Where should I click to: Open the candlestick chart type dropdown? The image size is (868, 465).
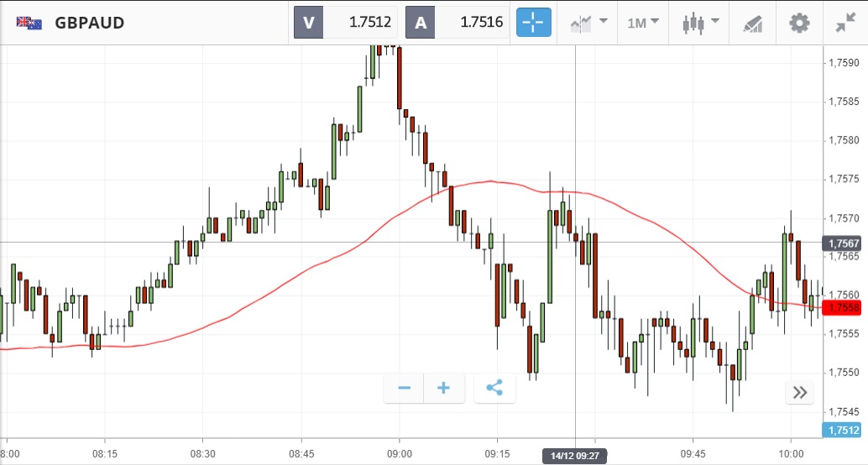701,23
